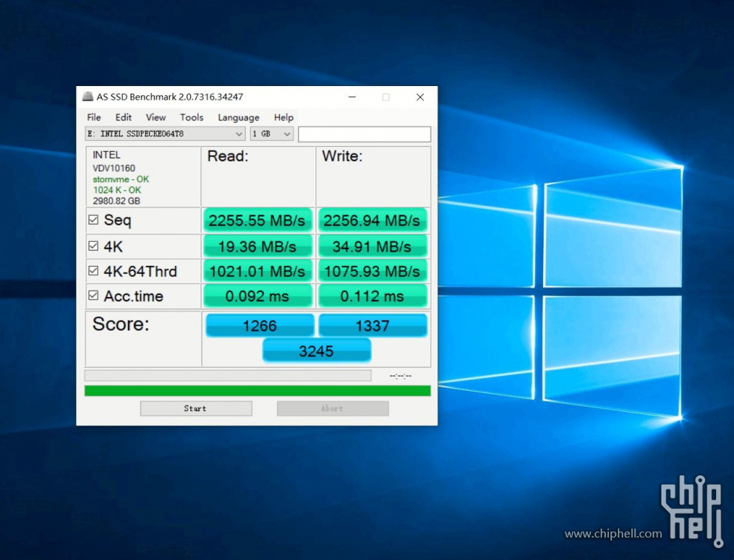This screenshot has height=560, width=734.
Task: Click the stornvme - OK driver status
Action: pyautogui.click(x=121, y=179)
